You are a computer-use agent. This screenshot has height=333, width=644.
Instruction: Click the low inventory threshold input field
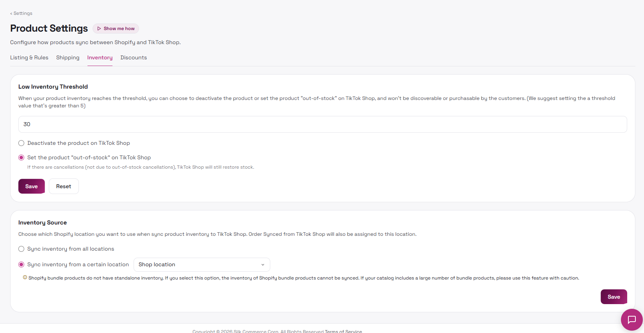click(x=323, y=124)
